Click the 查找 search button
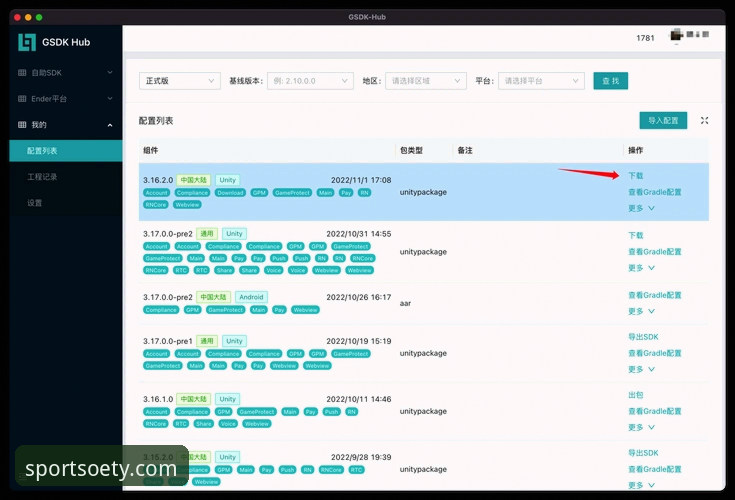 (x=610, y=81)
